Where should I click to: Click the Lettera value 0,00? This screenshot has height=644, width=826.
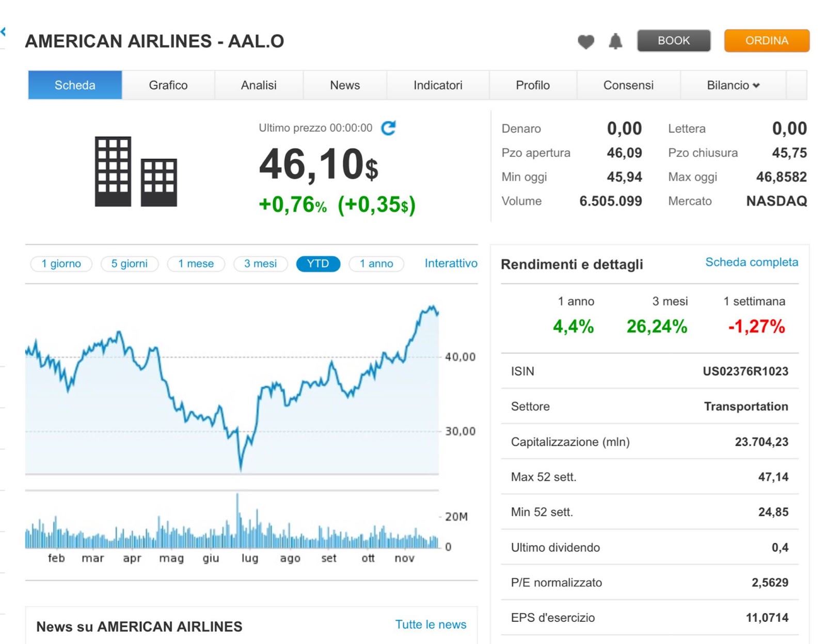(789, 128)
